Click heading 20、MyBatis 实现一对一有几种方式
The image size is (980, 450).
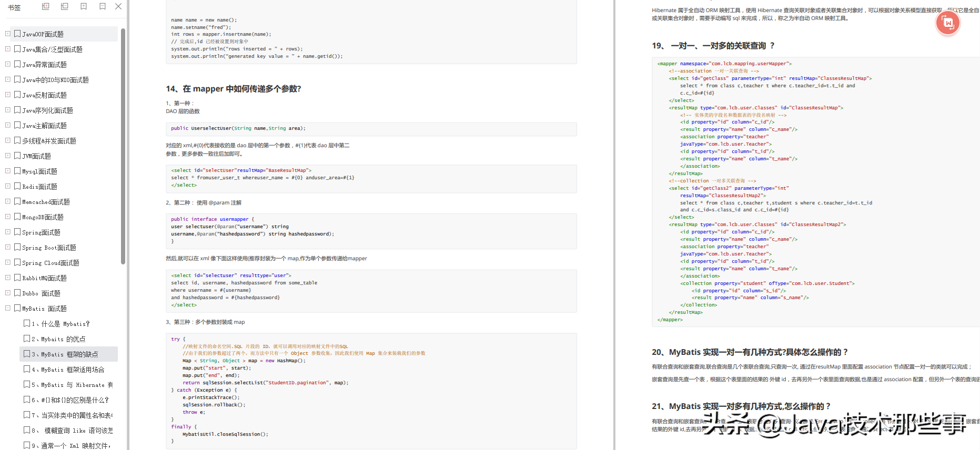pos(750,352)
